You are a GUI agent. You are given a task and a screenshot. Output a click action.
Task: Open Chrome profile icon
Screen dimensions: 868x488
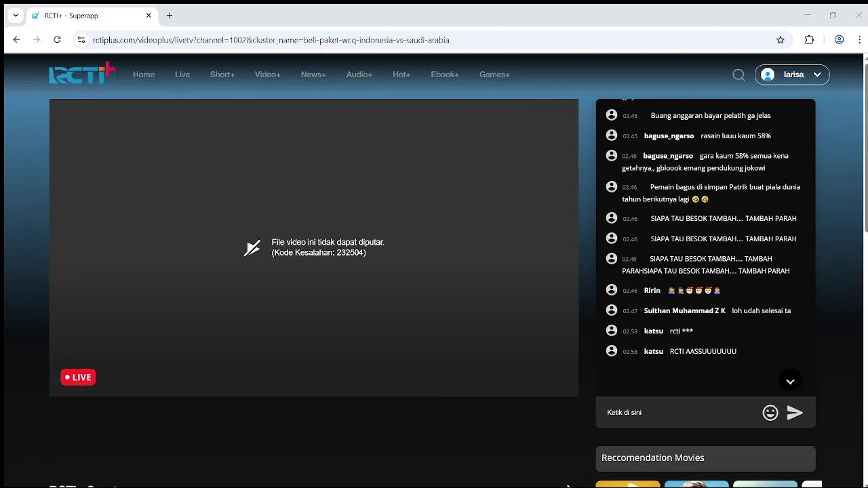pos(839,40)
